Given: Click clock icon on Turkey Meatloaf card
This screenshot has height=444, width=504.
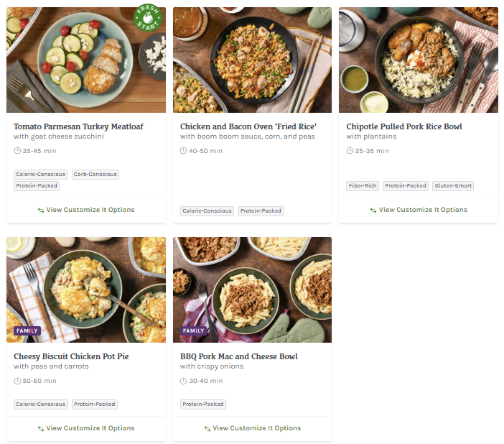Looking at the screenshot, I should tap(17, 151).
